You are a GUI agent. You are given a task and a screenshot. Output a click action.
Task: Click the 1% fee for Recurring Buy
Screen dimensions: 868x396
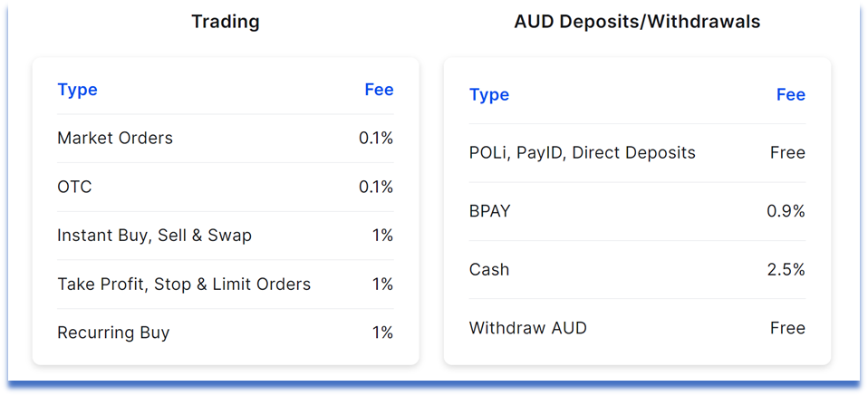point(382,333)
